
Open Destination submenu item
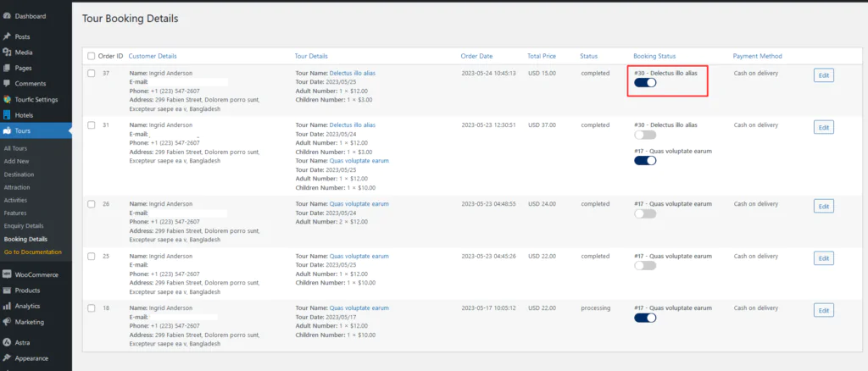click(x=19, y=174)
